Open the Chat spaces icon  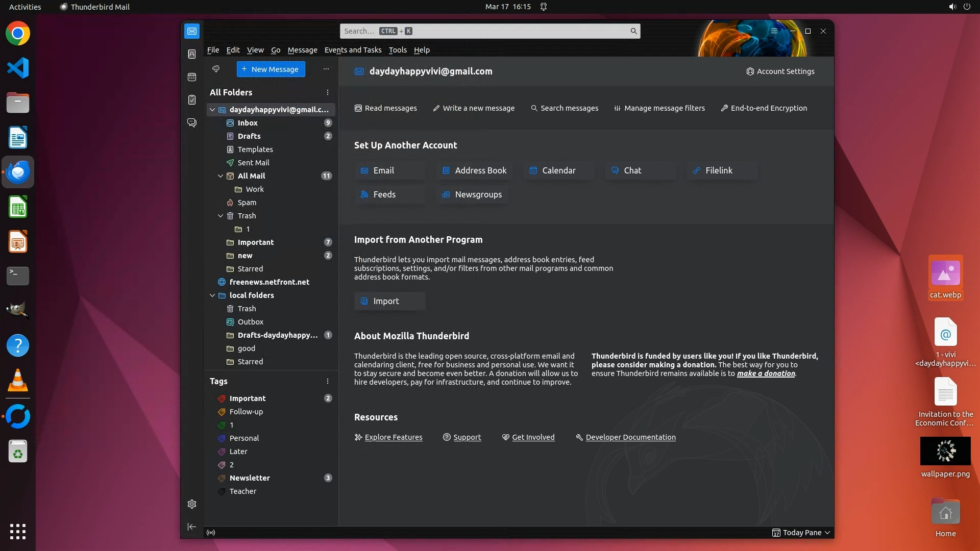[x=192, y=123]
